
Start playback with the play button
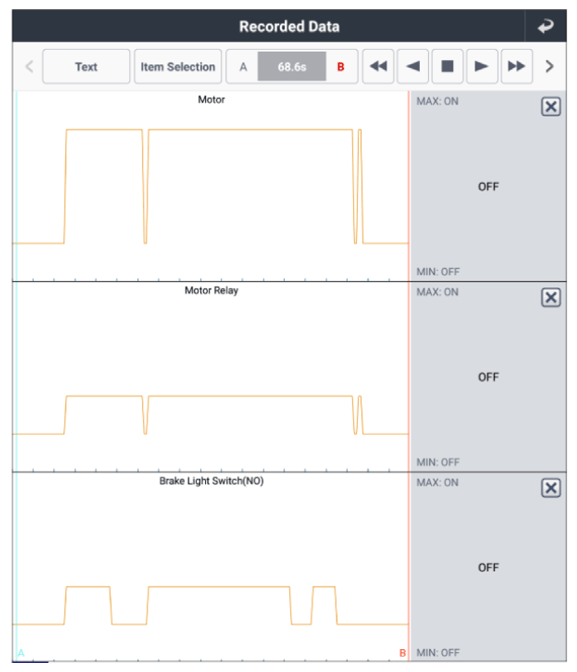point(482,66)
